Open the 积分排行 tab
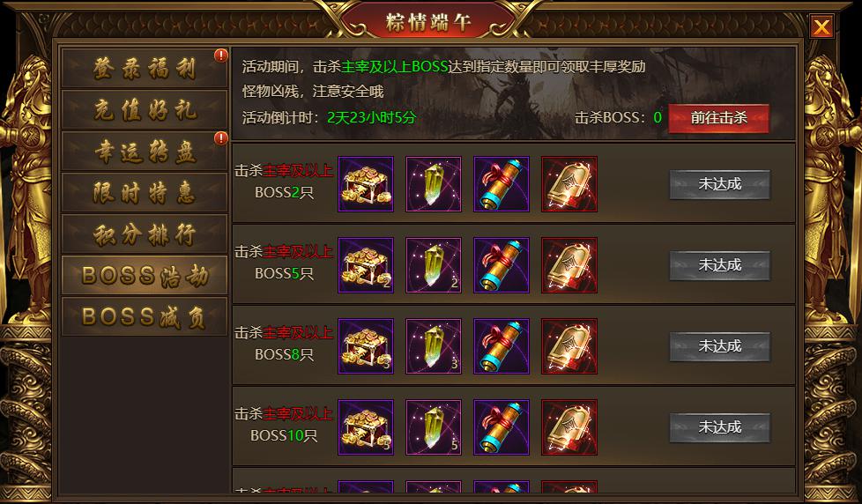 pyautogui.click(x=145, y=234)
